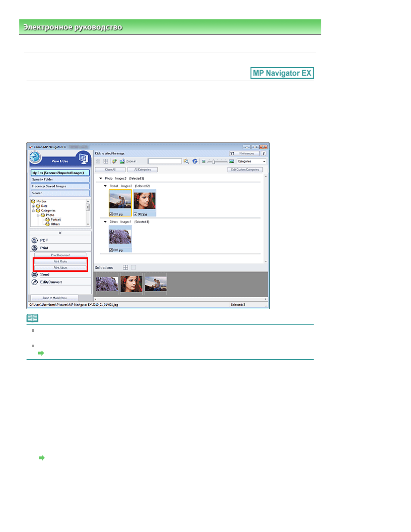Click the PDF icon in the left panel

tap(35, 240)
